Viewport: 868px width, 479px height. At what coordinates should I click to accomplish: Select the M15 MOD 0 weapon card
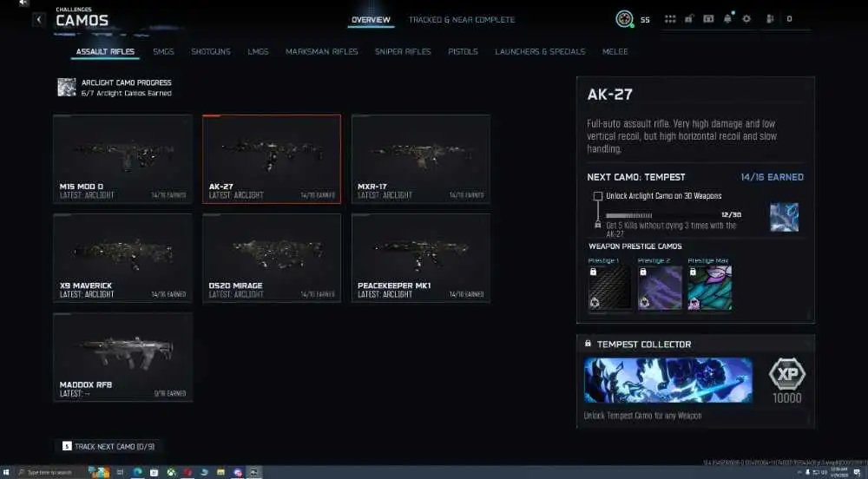[x=123, y=160]
